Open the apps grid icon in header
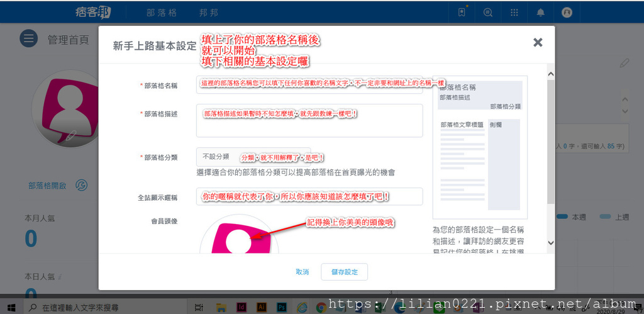The width and height of the screenshot is (644, 314). click(514, 13)
